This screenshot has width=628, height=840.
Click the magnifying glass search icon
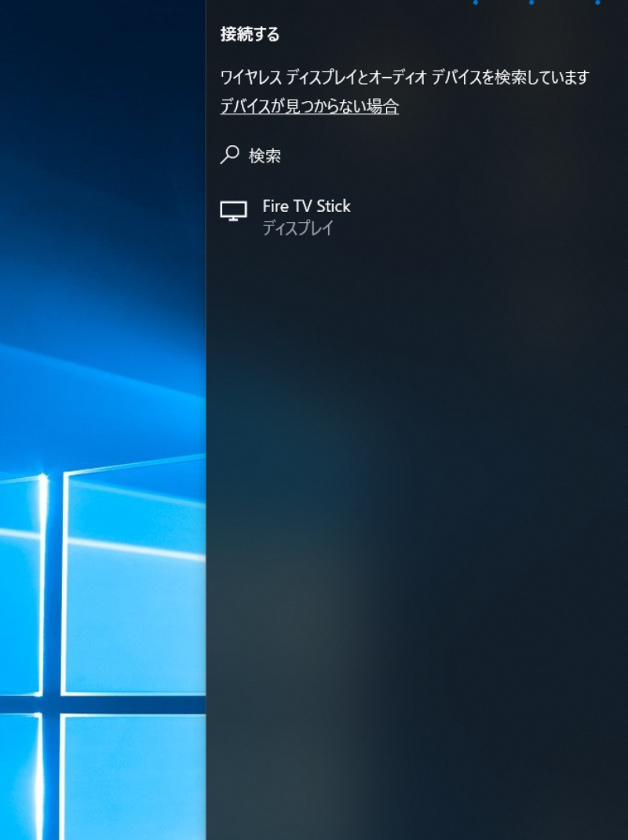coord(229,155)
